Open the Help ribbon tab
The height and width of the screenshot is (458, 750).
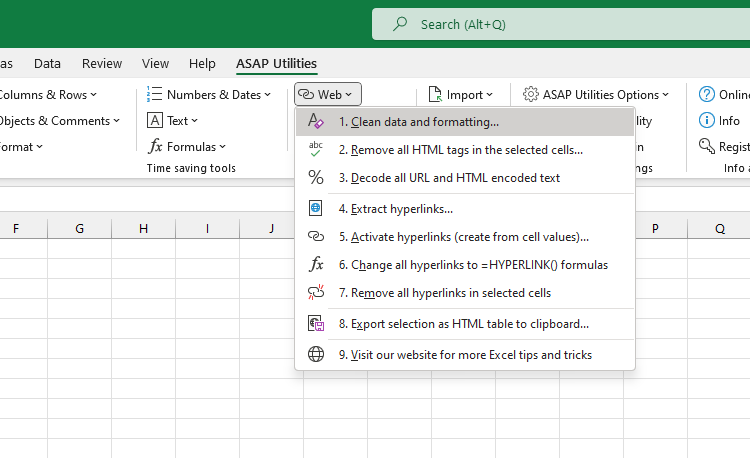point(202,64)
